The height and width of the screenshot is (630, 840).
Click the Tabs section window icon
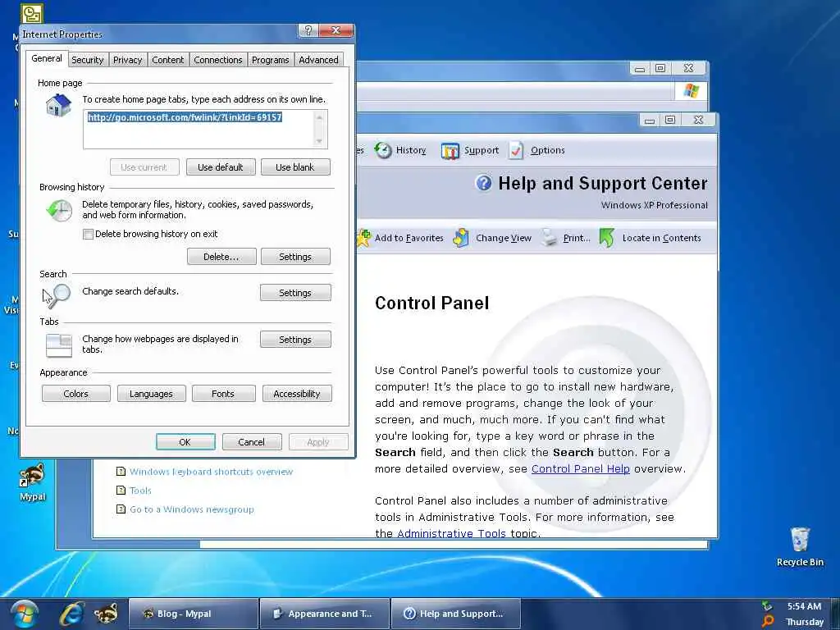point(59,345)
